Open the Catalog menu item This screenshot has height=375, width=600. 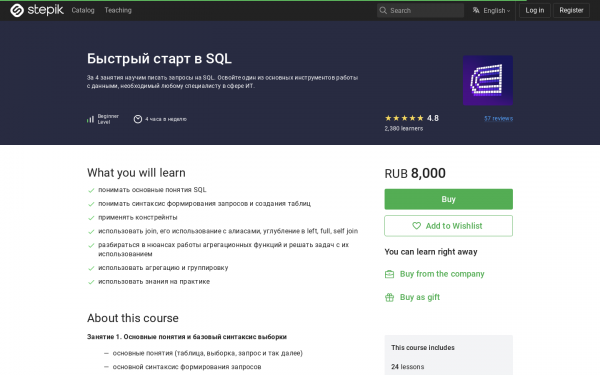click(x=83, y=10)
